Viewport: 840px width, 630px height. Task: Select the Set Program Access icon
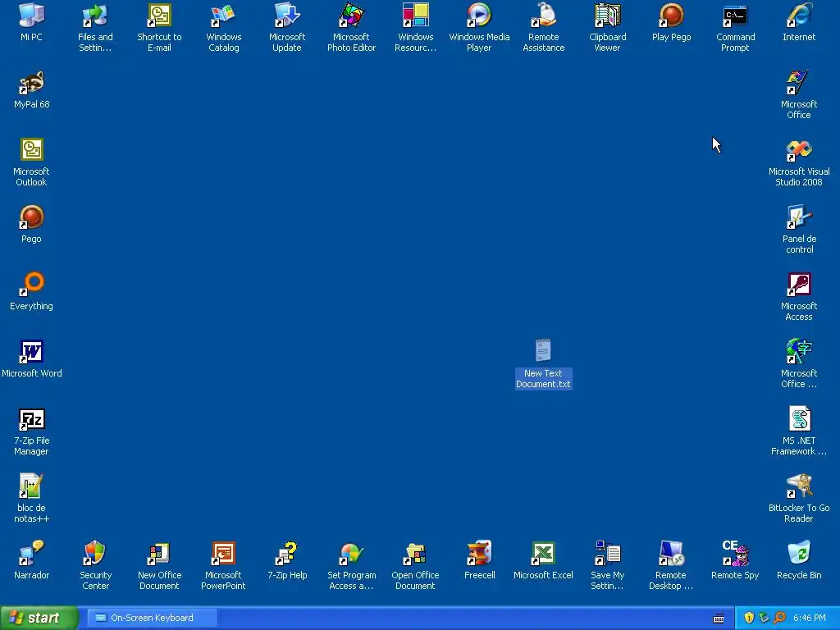pyautogui.click(x=351, y=554)
